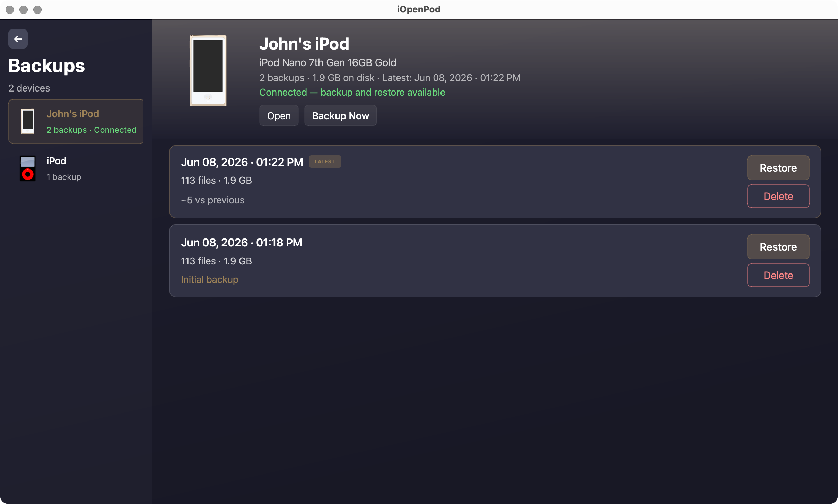Start a backup with Backup Now
This screenshot has height=504, width=838.
coord(341,116)
